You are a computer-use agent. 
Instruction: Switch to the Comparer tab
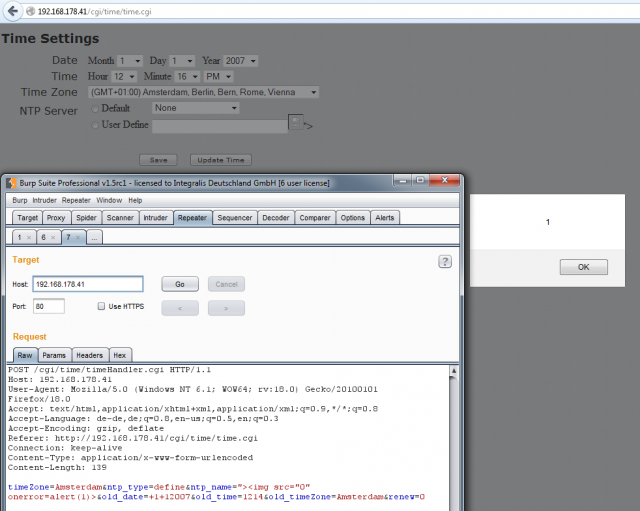click(x=315, y=218)
